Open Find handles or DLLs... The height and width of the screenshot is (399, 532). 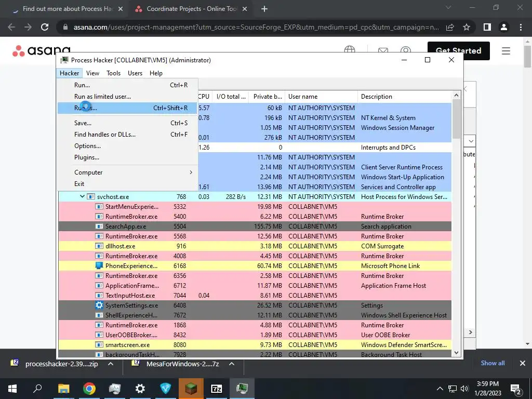coord(127,135)
